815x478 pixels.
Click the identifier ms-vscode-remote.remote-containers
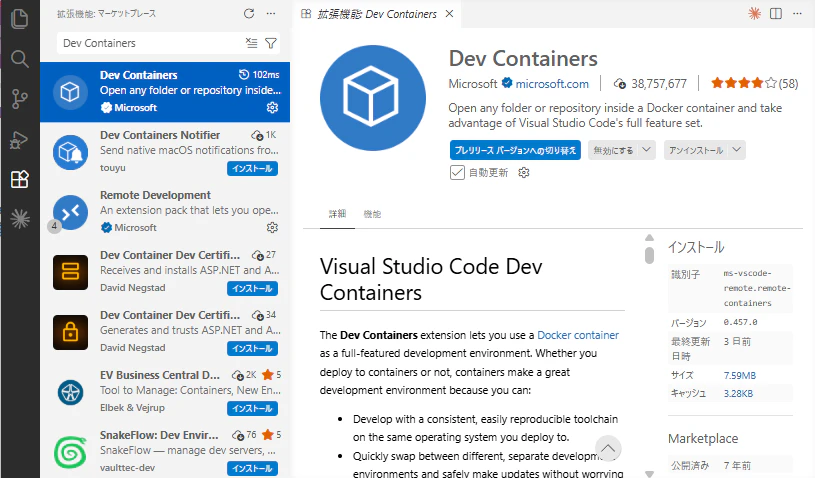[757, 288]
